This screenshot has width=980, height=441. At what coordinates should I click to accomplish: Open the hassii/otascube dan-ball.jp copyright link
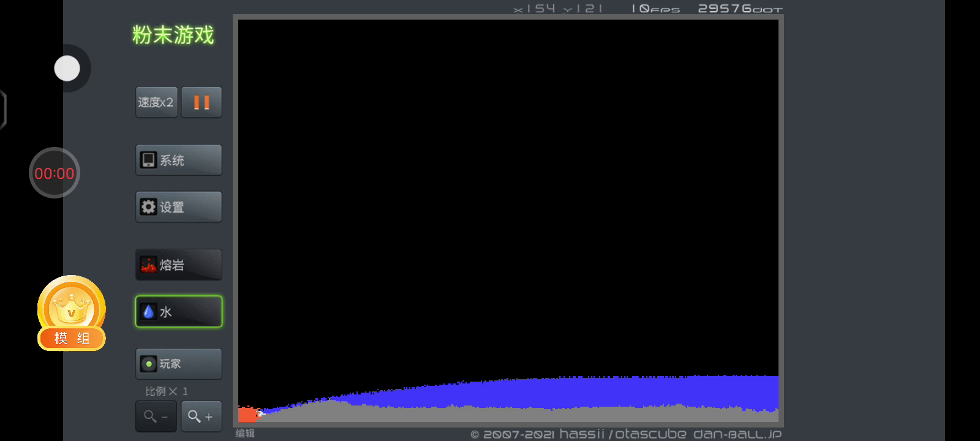pyautogui.click(x=625, y=434)
